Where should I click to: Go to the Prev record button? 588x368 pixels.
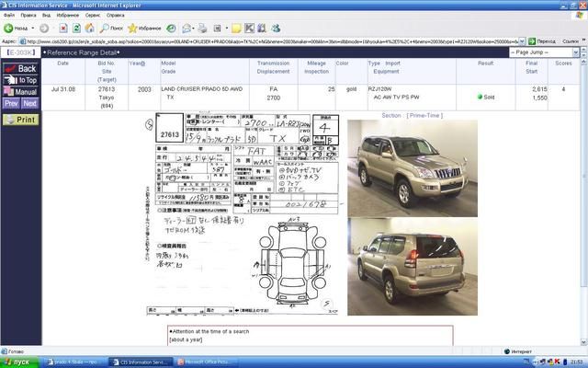(x=11, y=103)
